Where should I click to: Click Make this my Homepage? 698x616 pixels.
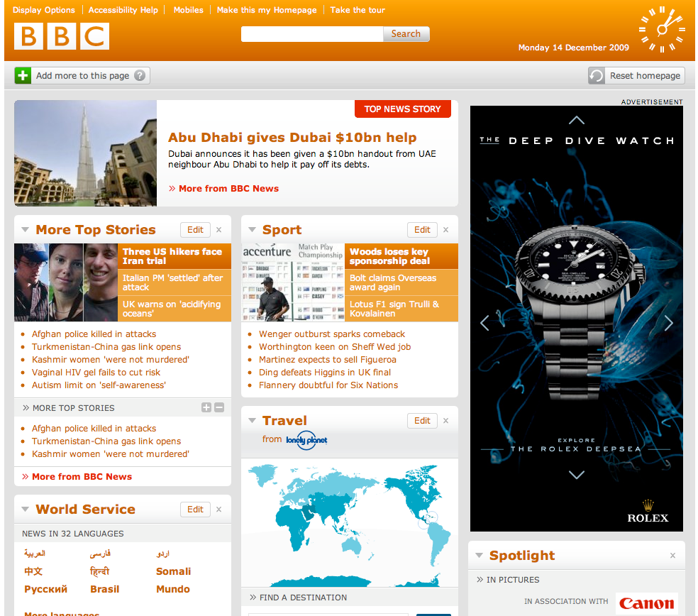coord(267,10)
